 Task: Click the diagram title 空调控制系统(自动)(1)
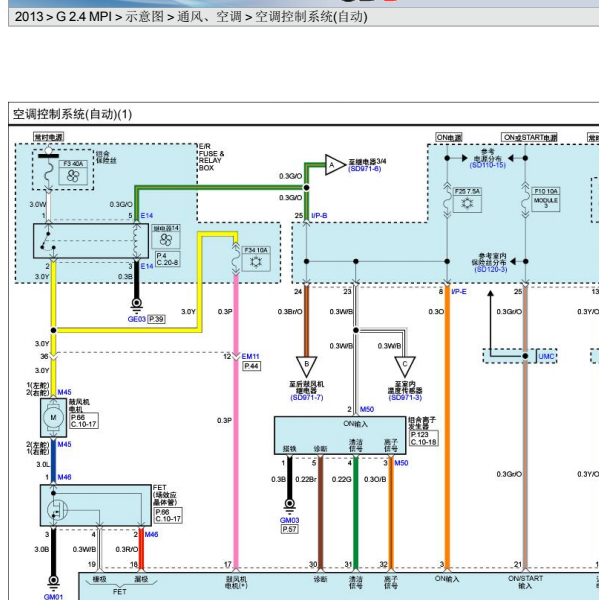72,114
